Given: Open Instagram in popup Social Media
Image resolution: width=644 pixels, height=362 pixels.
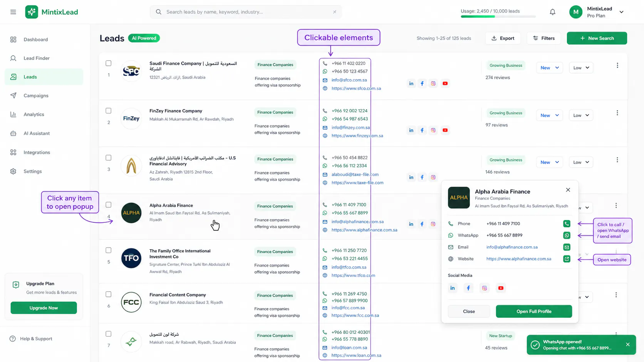Looking at the screenshot, I should (x=485, y=288).
